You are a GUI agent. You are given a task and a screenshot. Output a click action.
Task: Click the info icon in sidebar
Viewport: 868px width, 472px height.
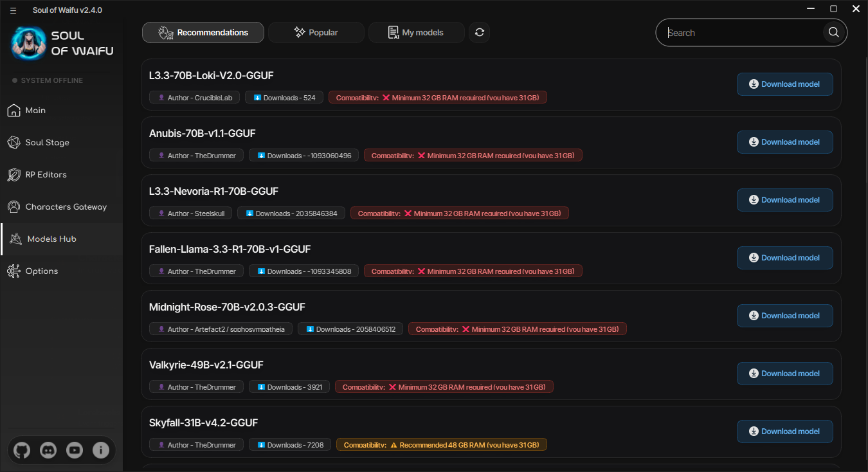pos(101,451)
